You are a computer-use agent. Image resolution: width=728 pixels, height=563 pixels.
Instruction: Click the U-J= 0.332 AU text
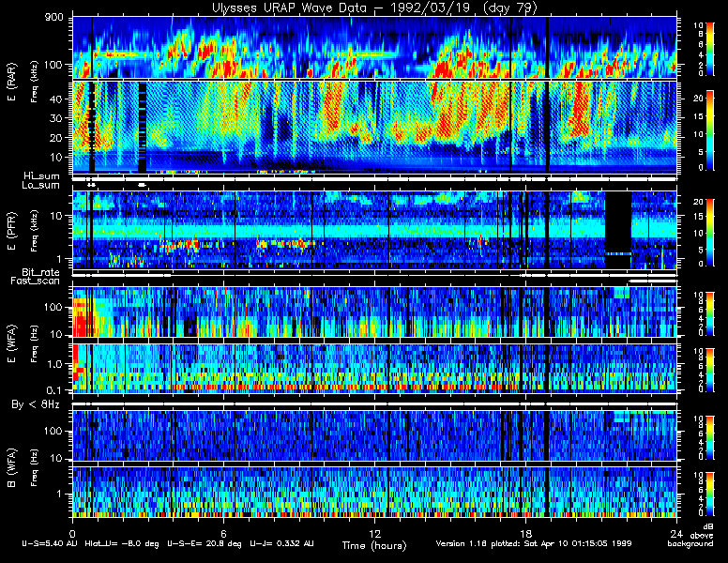point(281,543)
